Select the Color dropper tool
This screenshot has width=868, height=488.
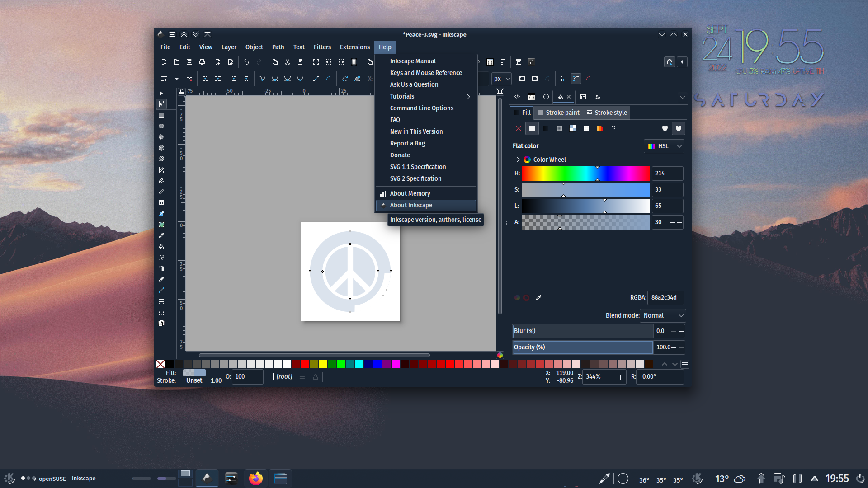161,235
